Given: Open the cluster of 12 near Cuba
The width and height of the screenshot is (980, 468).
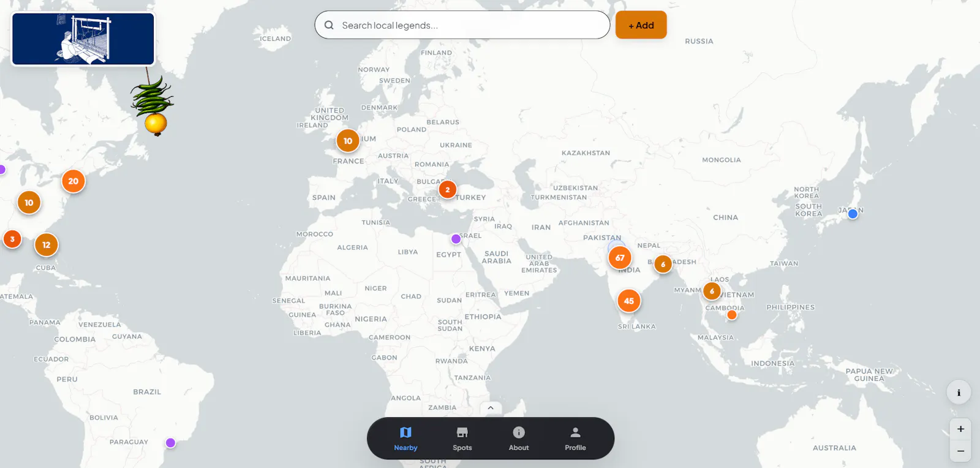Looking at the screenshot, I should [47, 245].
